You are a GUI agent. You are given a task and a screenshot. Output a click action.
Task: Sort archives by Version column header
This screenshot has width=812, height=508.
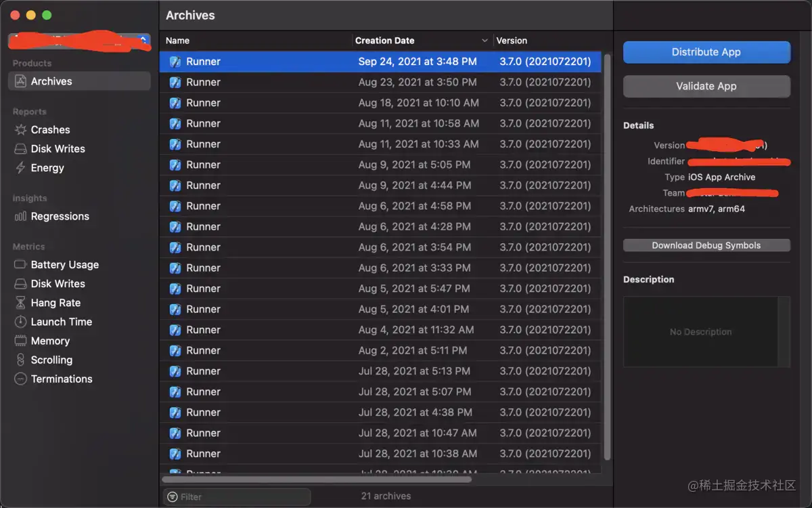[x=548, y=41]
